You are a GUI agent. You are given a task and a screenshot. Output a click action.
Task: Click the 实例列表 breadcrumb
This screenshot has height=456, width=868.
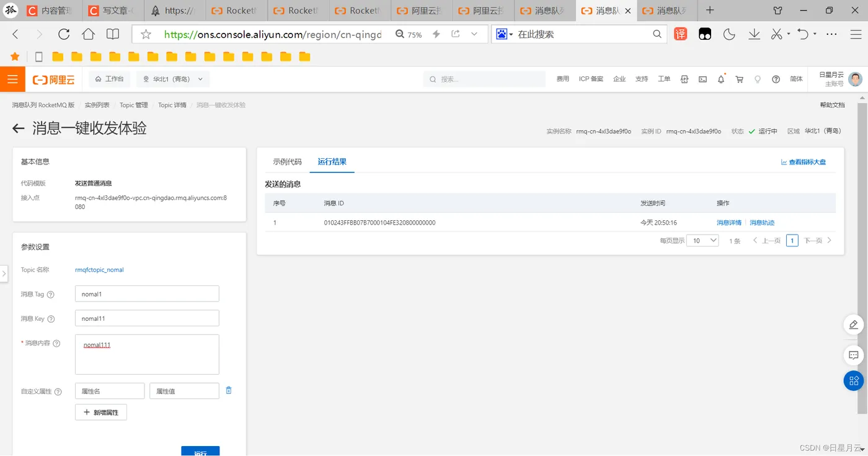tap(97, 105)
